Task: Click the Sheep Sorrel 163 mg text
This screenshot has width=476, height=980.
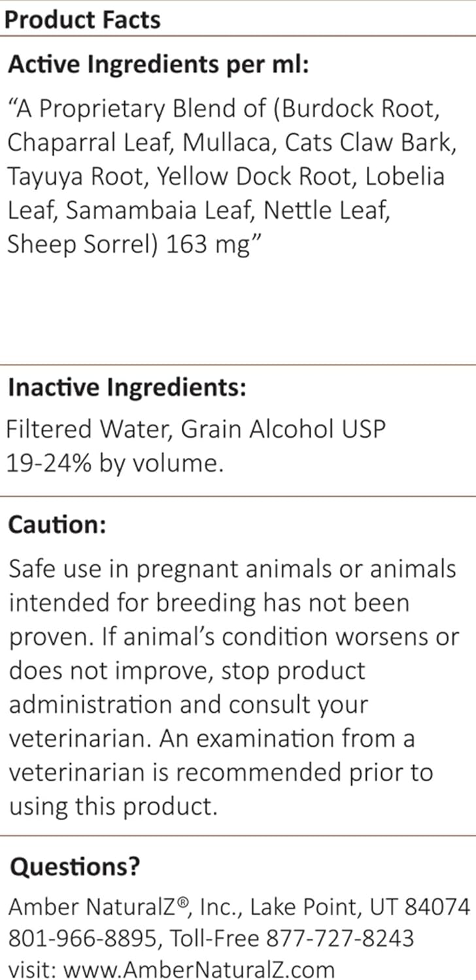Action: point(129,244)
